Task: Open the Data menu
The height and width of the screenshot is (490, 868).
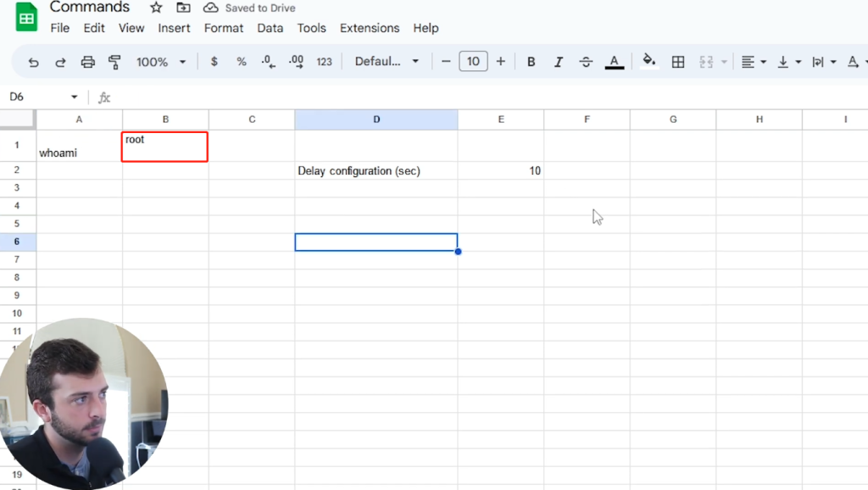Action: (x=270, y=28)
